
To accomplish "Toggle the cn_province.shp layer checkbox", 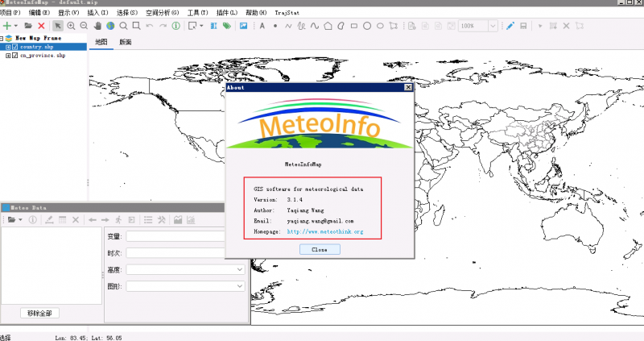I will [15, 56].
